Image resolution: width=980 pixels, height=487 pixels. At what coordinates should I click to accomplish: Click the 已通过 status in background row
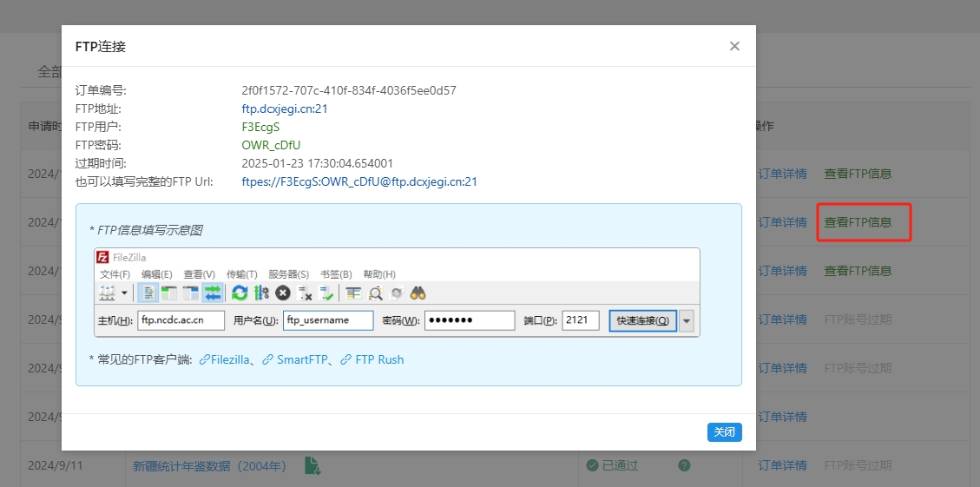pyautogui.click(x=613, y=466)
